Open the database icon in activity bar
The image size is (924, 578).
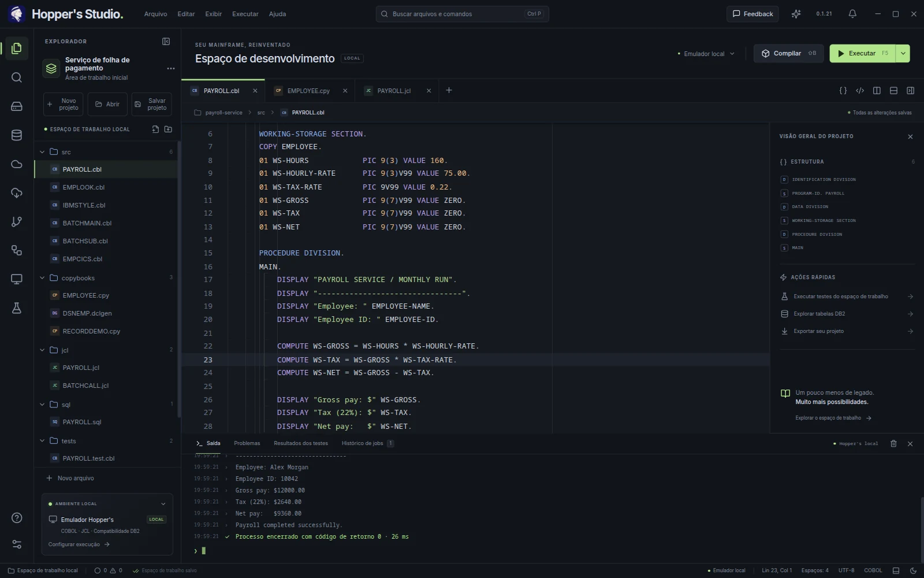point(17,135)
